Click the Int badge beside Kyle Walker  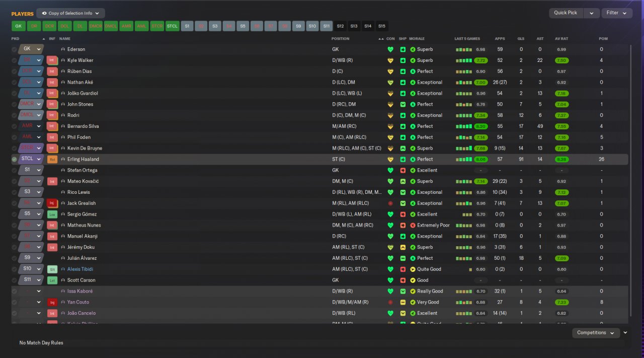coord(52,60)
